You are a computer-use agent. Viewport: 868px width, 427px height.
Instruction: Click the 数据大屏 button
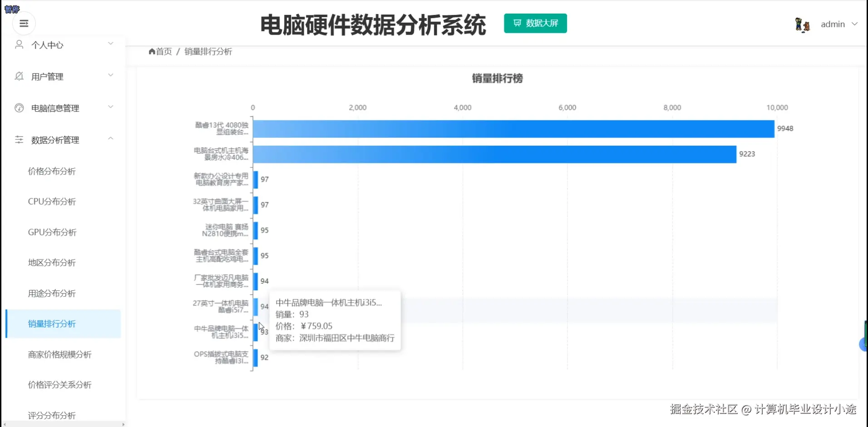point(535,23)
